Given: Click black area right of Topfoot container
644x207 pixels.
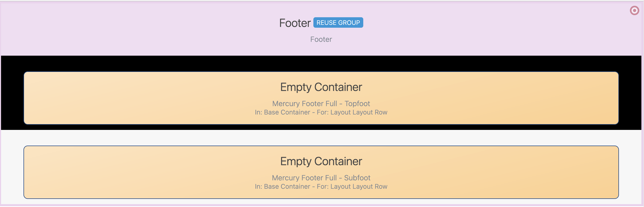Looking at the screenshot, I should (630, 98).
